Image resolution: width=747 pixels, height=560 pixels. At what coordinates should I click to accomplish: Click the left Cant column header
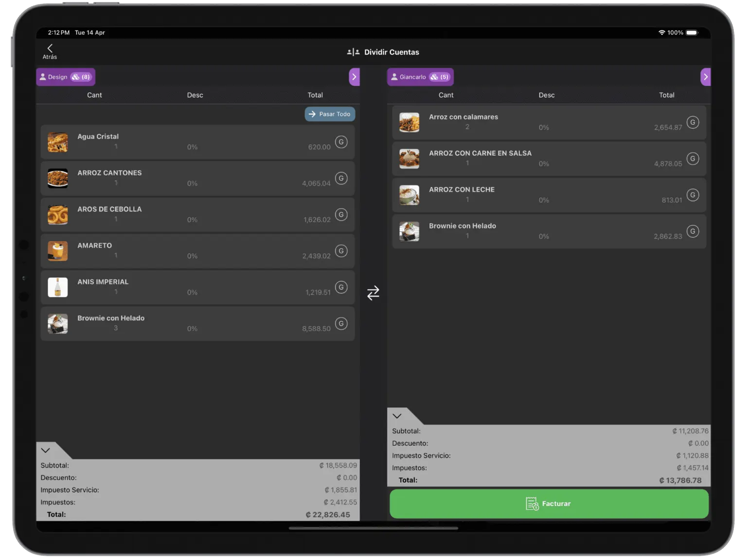pyautogui.click(x=94, y=95)
